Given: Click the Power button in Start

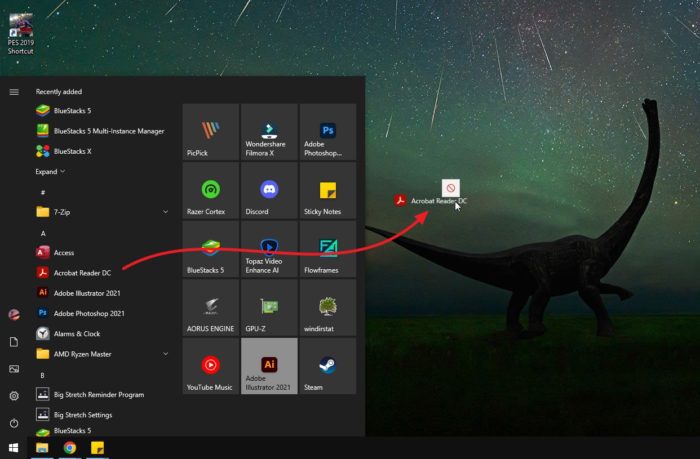Looking at the screenshot, I should (x=14, y=423).
